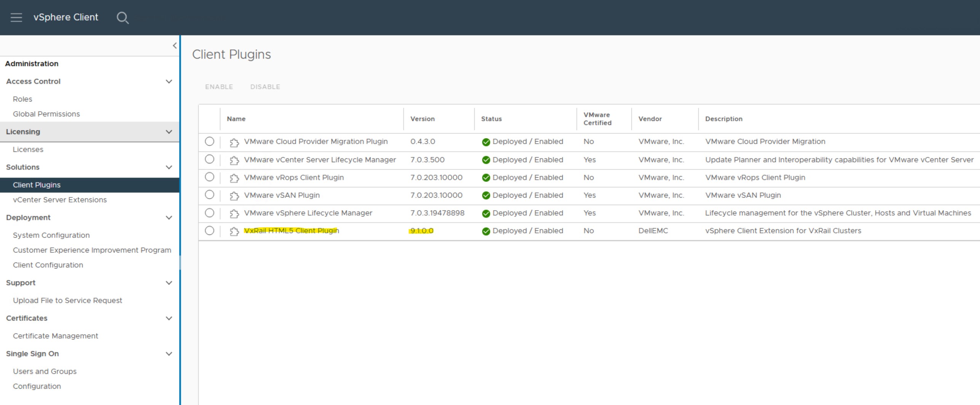Click the VMware vSphere Lifecycle Manager puzzle icon
Viewport: 980px width, 405px height.
coord(234,213)
